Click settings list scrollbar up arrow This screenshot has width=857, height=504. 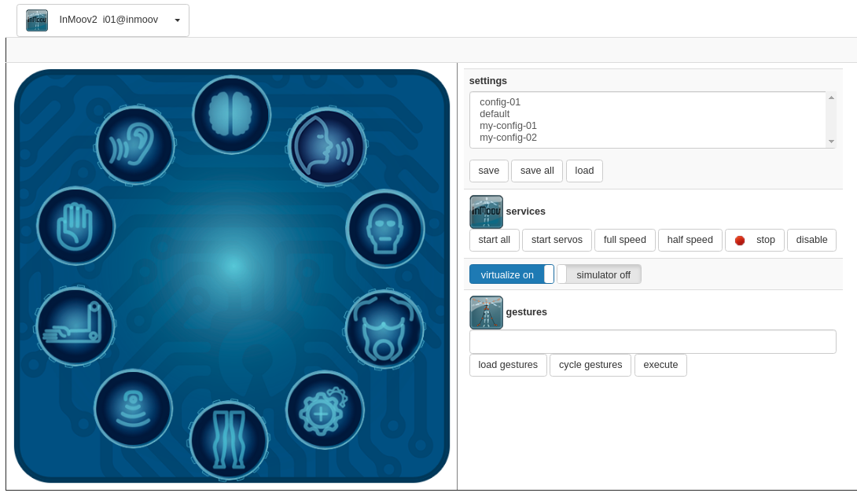pos(831,97)
